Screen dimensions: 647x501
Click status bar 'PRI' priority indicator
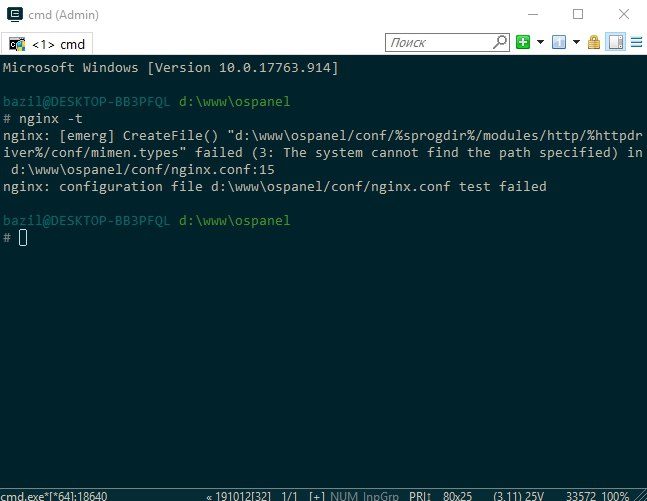click(420, 496)
